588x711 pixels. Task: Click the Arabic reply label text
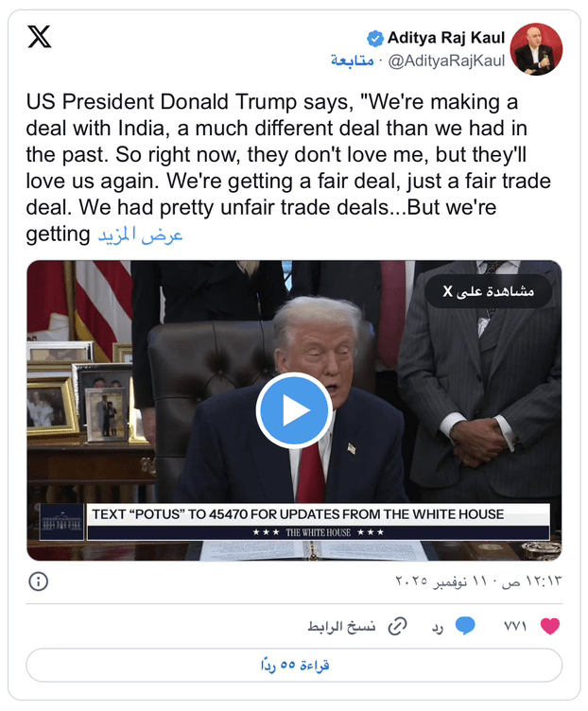click(438, 627)
